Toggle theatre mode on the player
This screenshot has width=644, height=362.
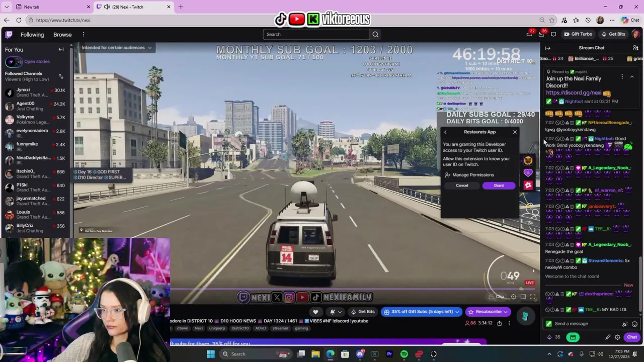[x=523, y=297]
